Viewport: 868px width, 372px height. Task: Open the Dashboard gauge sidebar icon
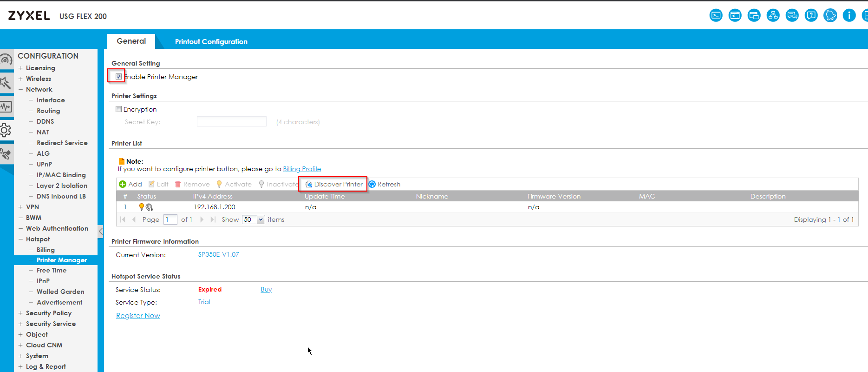point(7,60)
